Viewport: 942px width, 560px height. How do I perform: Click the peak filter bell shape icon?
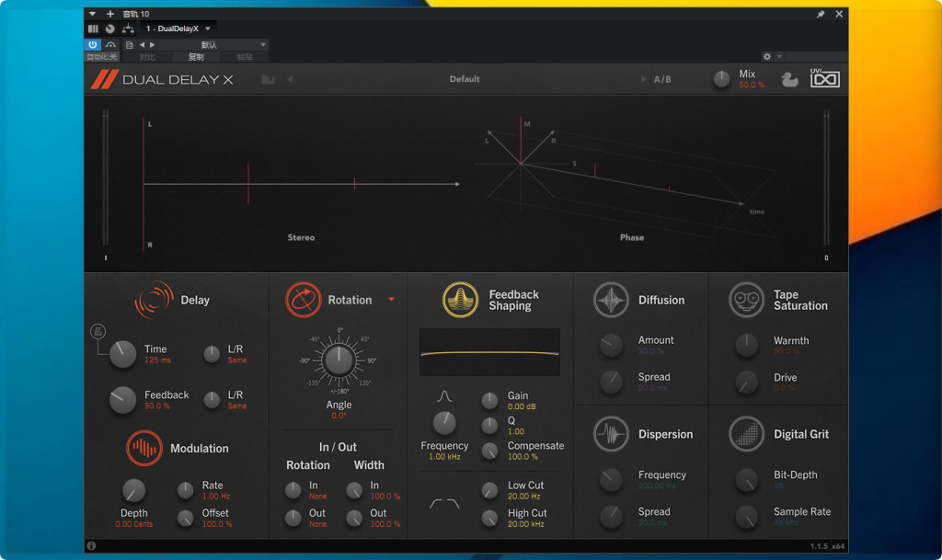click(x=444, y=396)
